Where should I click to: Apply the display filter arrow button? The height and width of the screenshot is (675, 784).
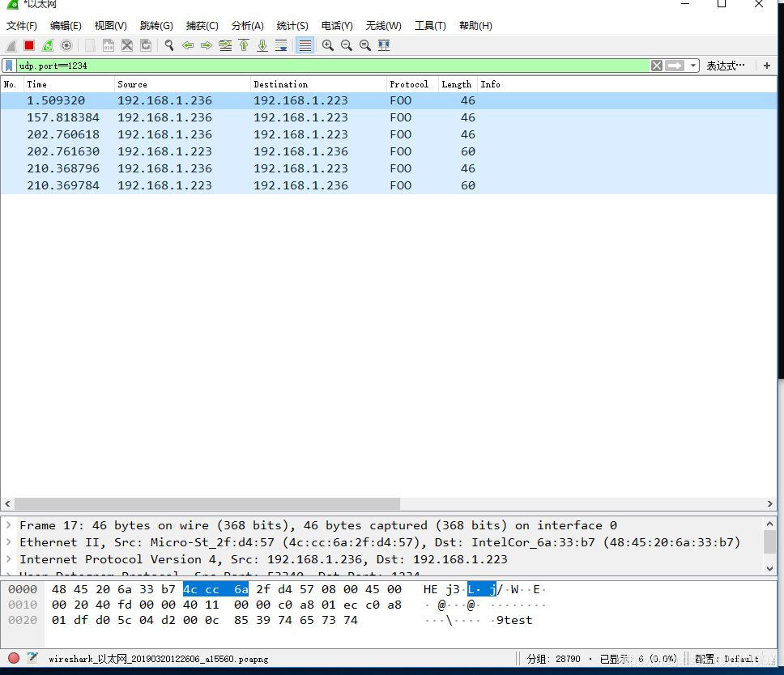pyautogui.click(x=675, y=66)
